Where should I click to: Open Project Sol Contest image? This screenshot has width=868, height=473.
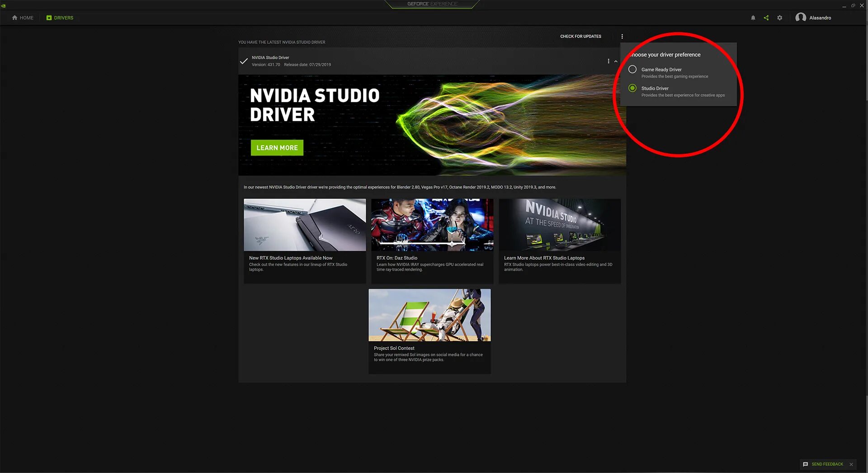429,315
